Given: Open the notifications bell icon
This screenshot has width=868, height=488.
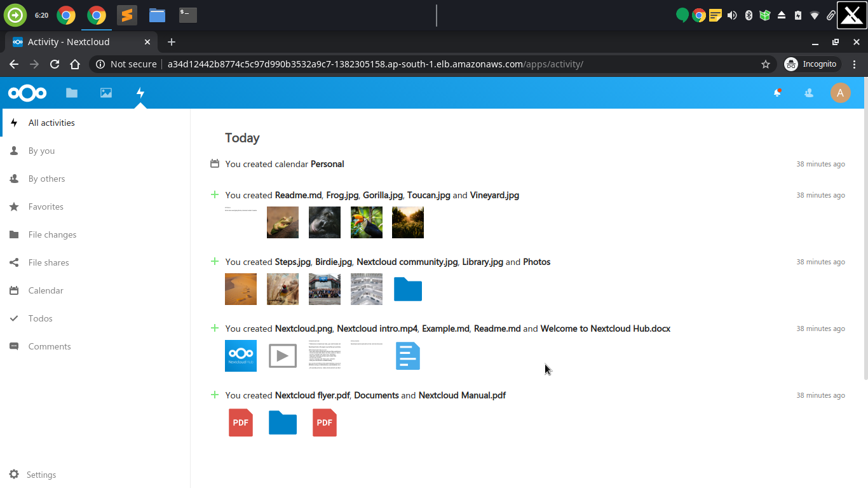Looking at the screenshot, I should click(776, 93).
